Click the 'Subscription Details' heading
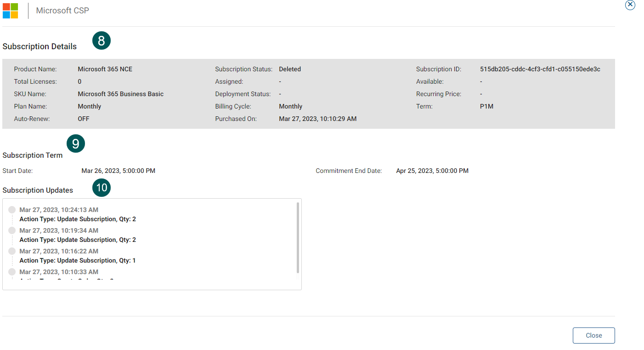 40,46
